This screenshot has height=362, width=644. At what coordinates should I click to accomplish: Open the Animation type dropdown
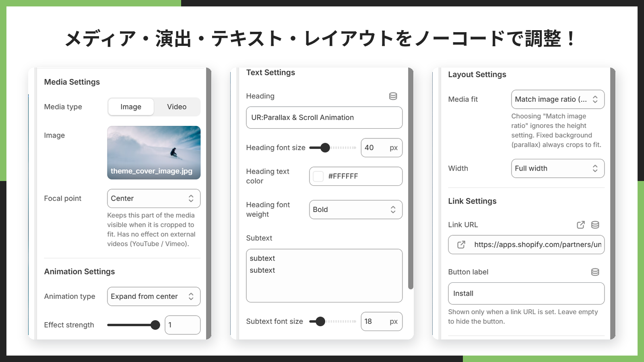pyautogui.click(x=154, y=296)
